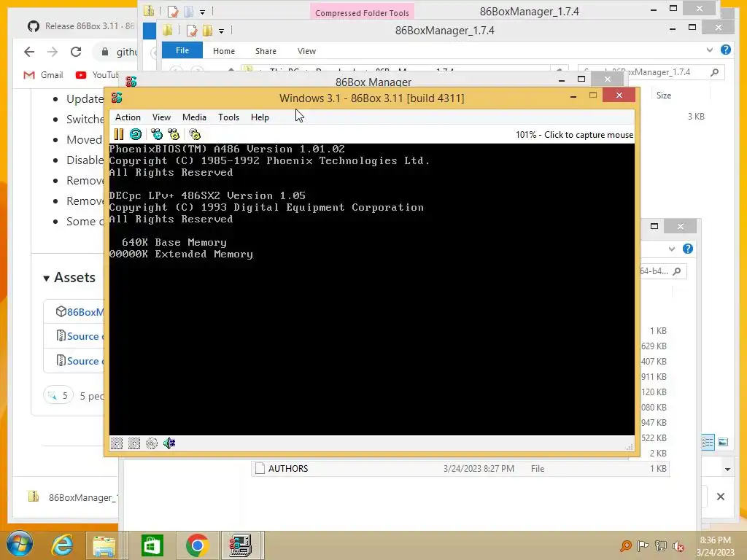Click the search magnifier in 86BoxManager_1.7.4 Explorer

pyautogui.click(x=715, y=72)
